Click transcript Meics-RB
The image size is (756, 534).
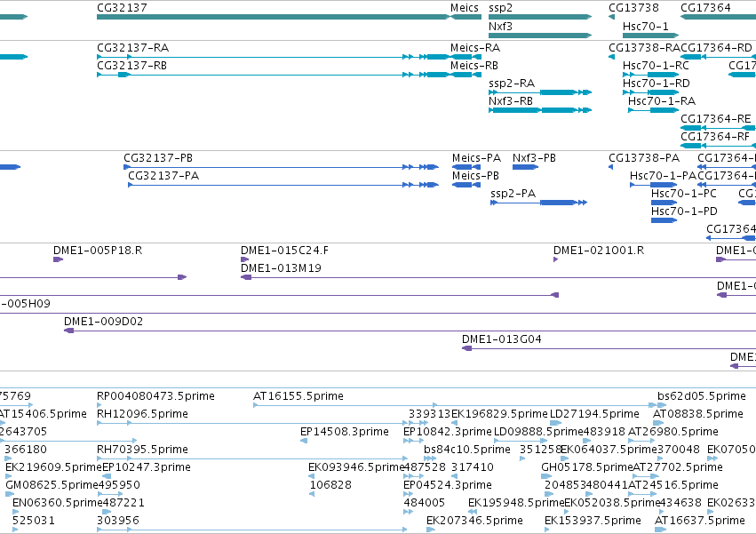click(474, 65)
